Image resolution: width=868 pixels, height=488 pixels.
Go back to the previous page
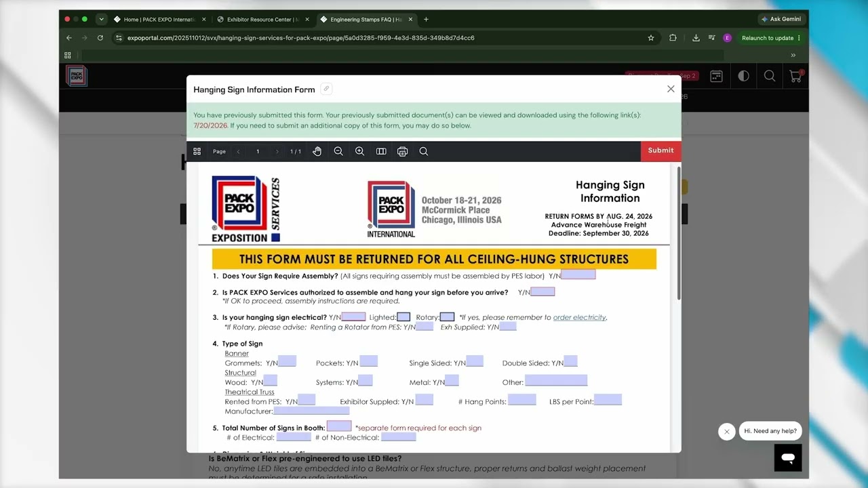[68, 38]
